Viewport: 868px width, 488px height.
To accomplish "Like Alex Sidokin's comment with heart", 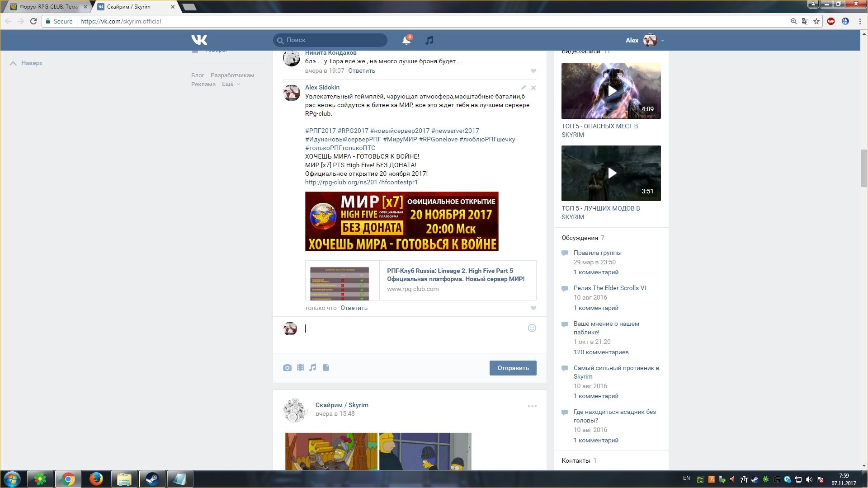I will pyautogui.click(x=533, y=308).
